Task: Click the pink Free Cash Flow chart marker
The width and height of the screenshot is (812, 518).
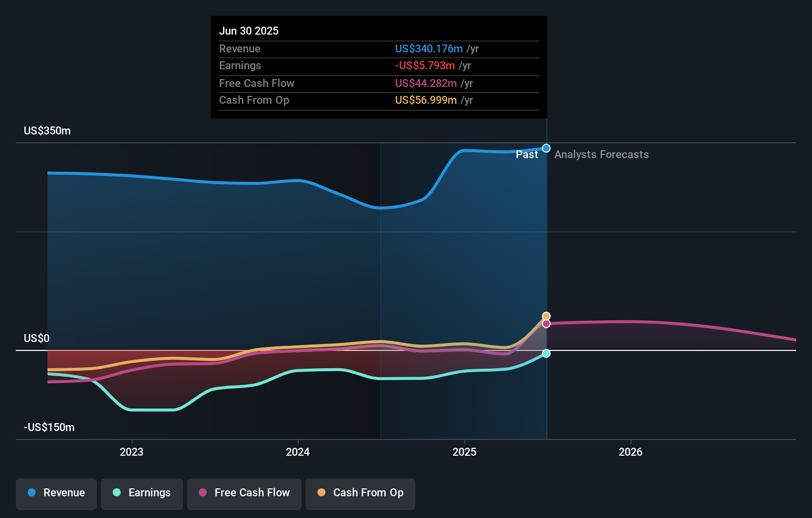Action: (x=545, y=324)
